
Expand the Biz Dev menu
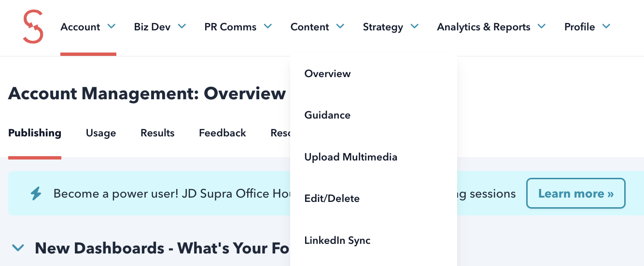[x=160, y=27]
